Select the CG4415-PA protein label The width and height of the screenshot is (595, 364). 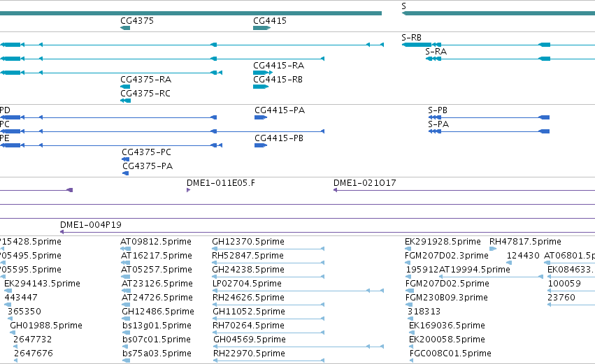click(280, 110)
